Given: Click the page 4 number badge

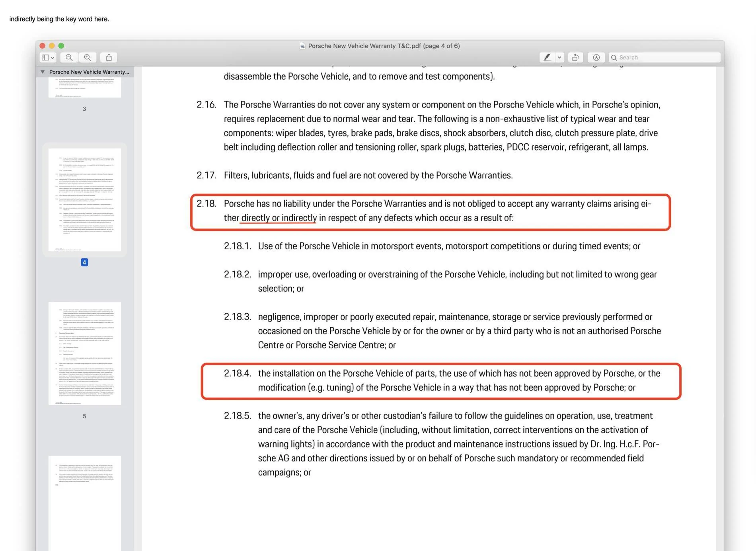Looking at the screenshot, I should [84, 262].
